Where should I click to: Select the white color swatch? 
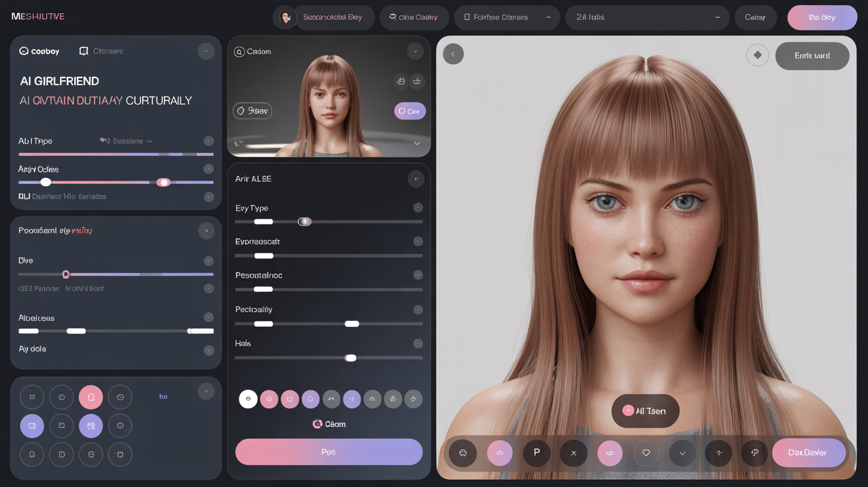248,399
